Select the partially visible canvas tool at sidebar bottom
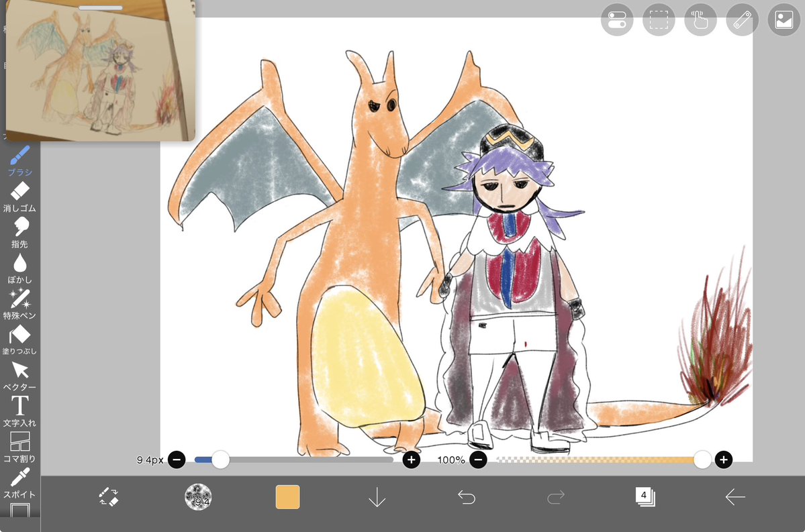This screenshot has width=805, height=532. [19, 510]
